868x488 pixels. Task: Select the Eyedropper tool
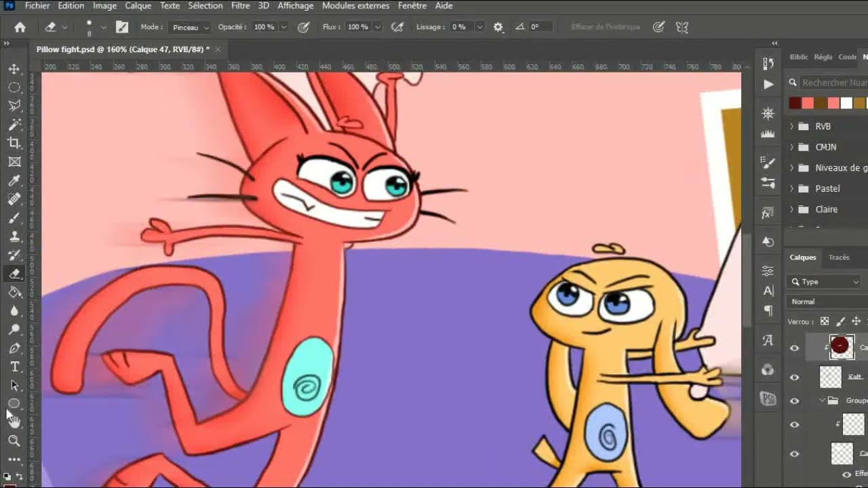coord(14,180)
